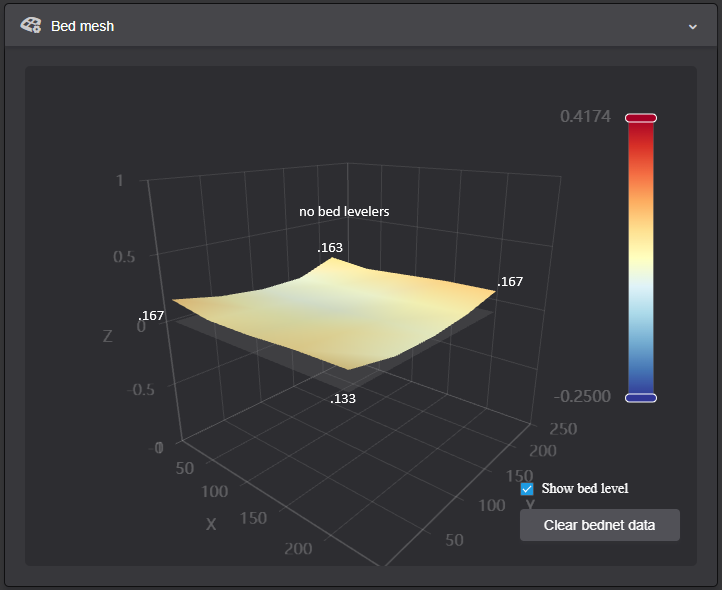
Task: Click the Z axis label
Action: [107, 336]
